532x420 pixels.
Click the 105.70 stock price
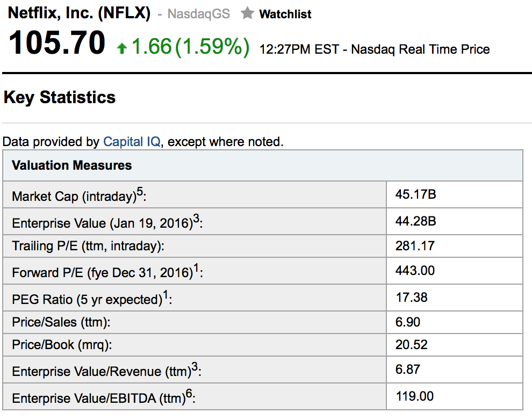(x=57, y=44)
